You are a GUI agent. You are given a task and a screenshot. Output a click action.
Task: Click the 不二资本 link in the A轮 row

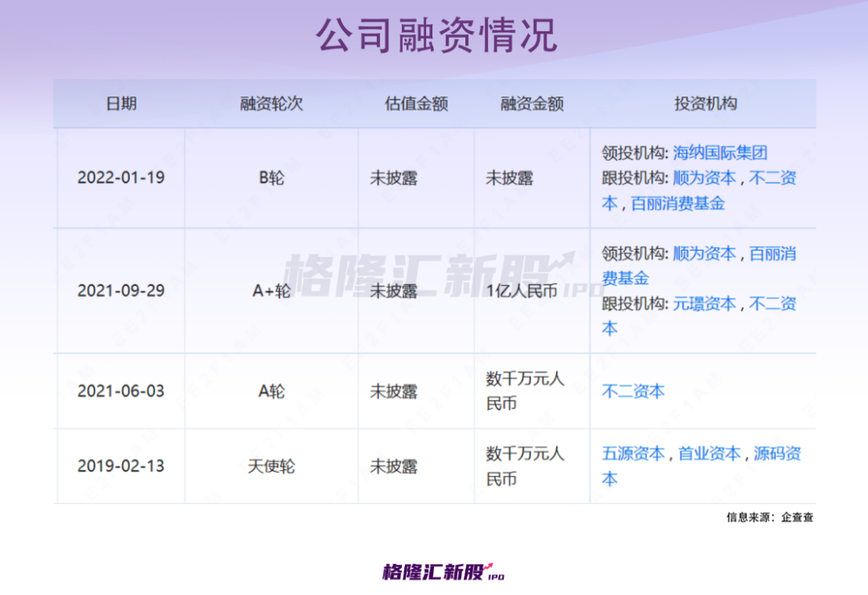pos(633,392)
